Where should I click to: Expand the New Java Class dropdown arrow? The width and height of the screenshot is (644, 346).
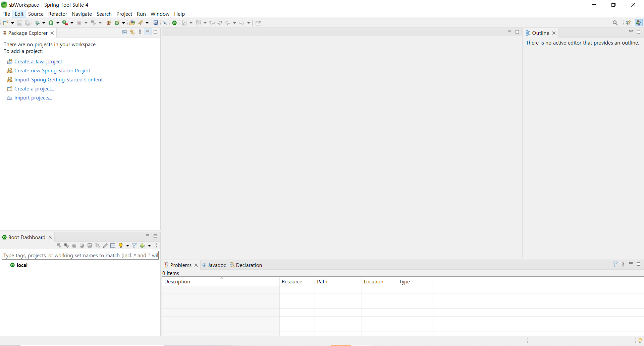tap(123, 23)
